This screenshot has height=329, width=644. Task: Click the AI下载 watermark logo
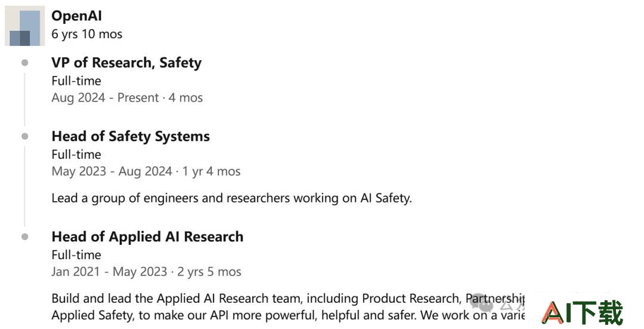click(582, 313)
